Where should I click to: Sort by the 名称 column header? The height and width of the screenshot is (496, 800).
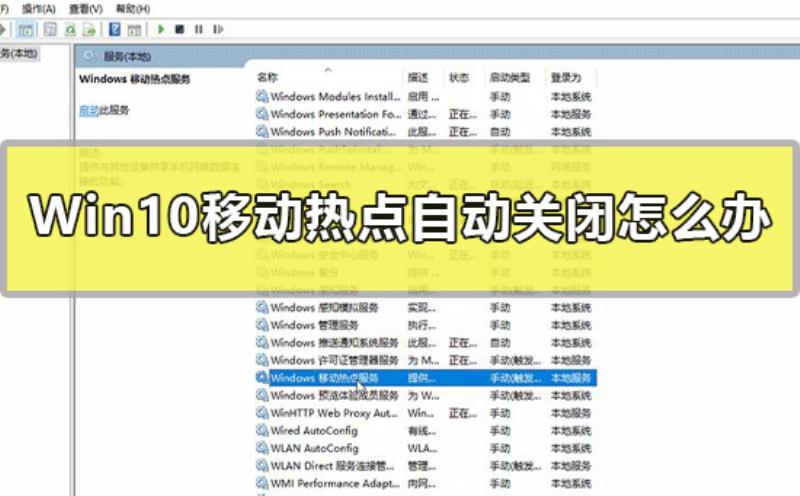click(267, 77)
